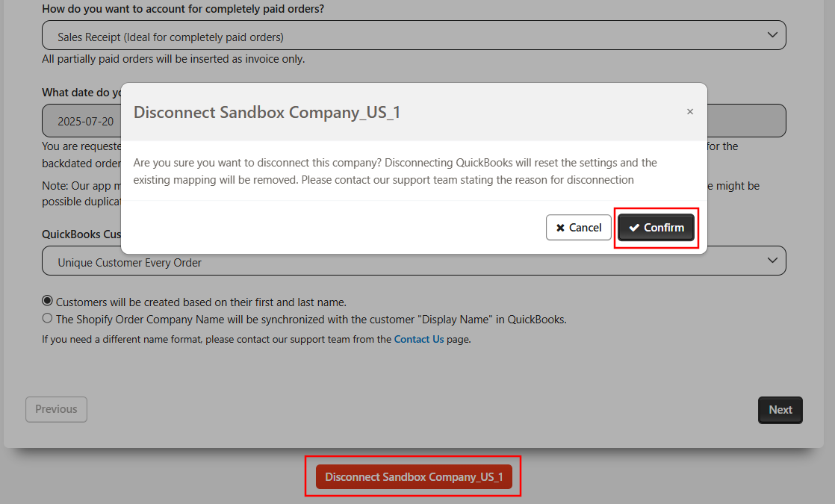Cancel the disconnect dialog
The image size is (835, 504).
click(578, 227)
